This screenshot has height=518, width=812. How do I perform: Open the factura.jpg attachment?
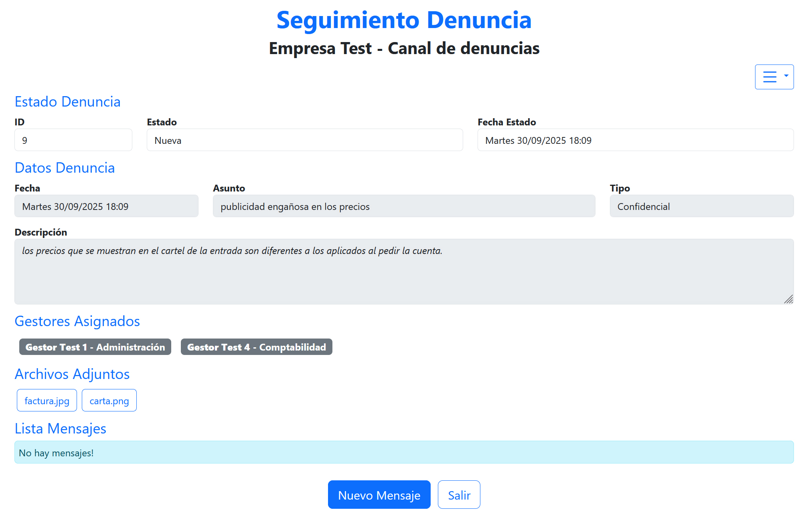[x=47, y=400]
